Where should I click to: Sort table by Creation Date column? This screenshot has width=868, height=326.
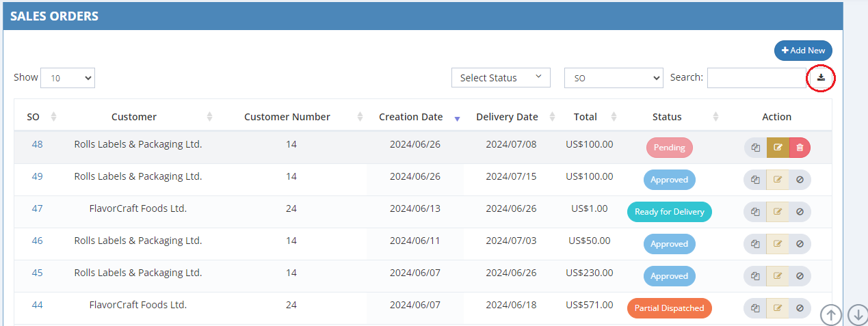[411, 117]
